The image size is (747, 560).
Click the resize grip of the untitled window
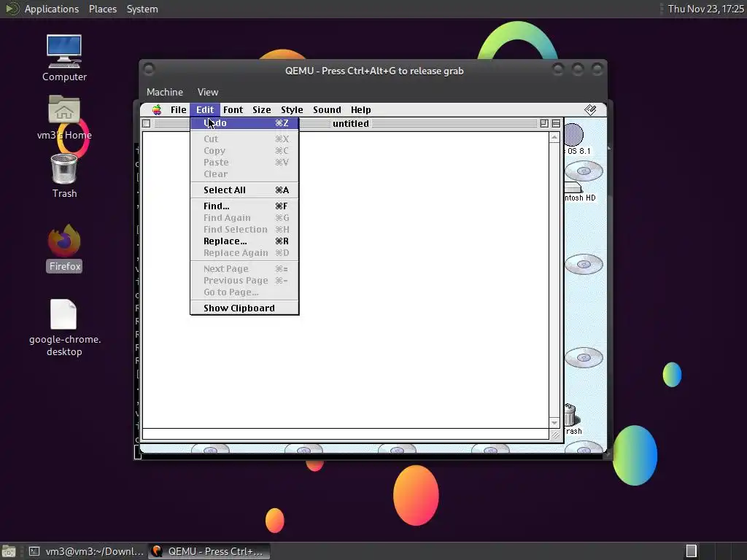click(x=555, y=435)
